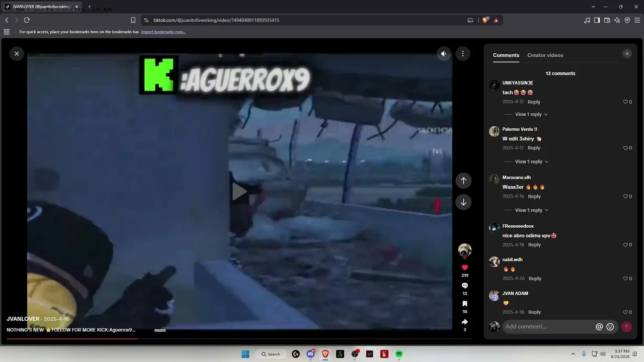The image size is (644, 362).
Task: Open the emoji picker in comment box
Action: (610, 327)
